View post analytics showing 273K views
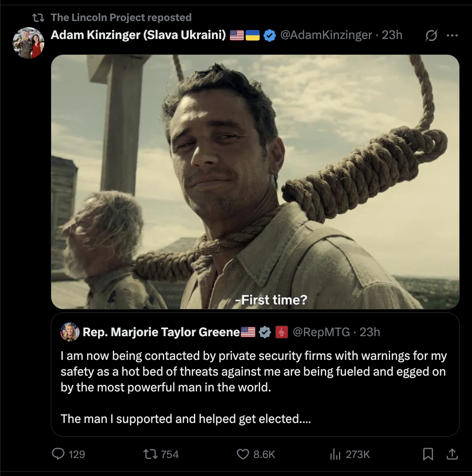472x476 pixels. point(335,454)
